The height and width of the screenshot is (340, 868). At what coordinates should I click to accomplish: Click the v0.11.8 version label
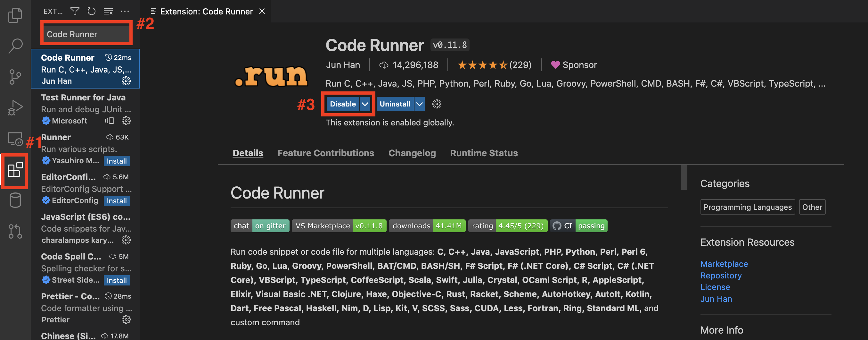click(449, 45)
